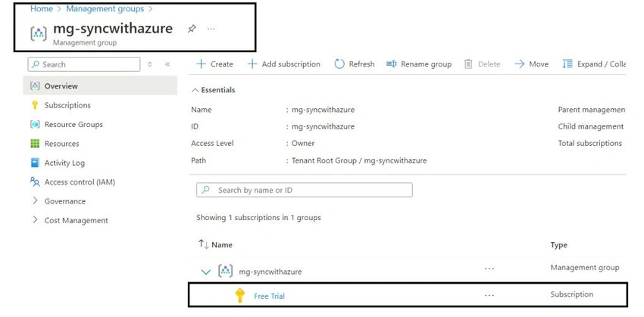The image size is (644, 317).
Task: Open the more options ellipsis beside title
Action: click(x=211, y=29)
